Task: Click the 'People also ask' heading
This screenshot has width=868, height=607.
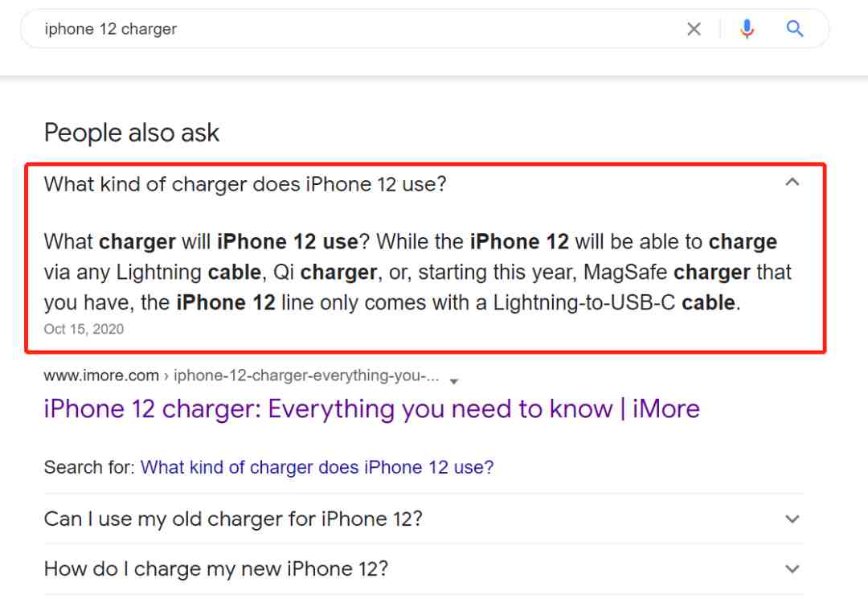Action: point(132,133)
